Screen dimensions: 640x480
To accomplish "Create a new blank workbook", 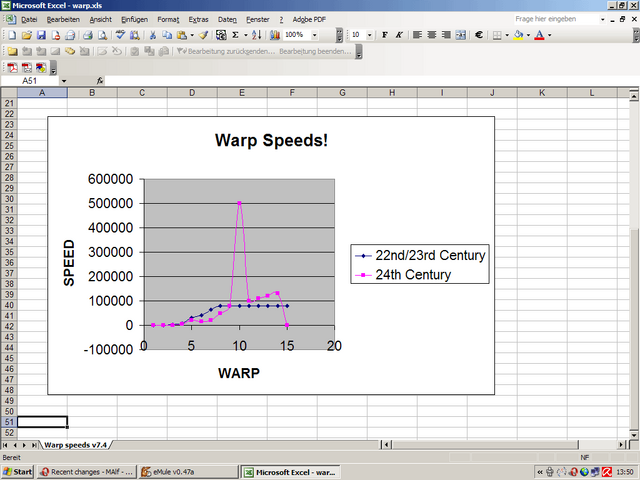I will coord(12,35).
